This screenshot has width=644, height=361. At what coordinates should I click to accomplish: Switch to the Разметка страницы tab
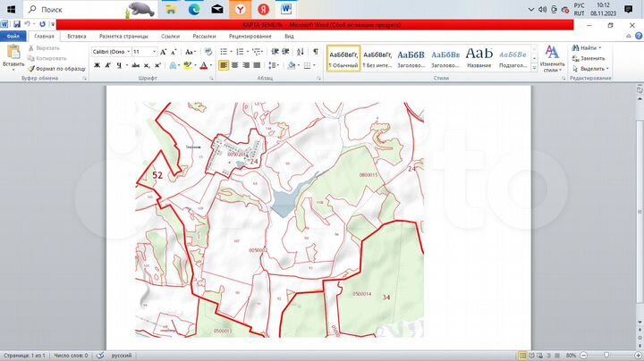pos(123,36)
